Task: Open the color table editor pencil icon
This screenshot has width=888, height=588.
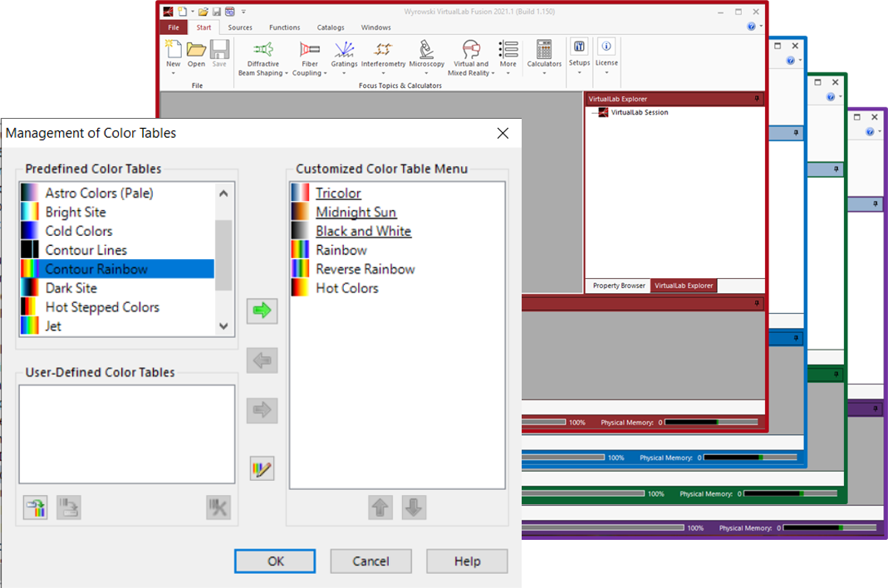Action: [x=262, y=468]
